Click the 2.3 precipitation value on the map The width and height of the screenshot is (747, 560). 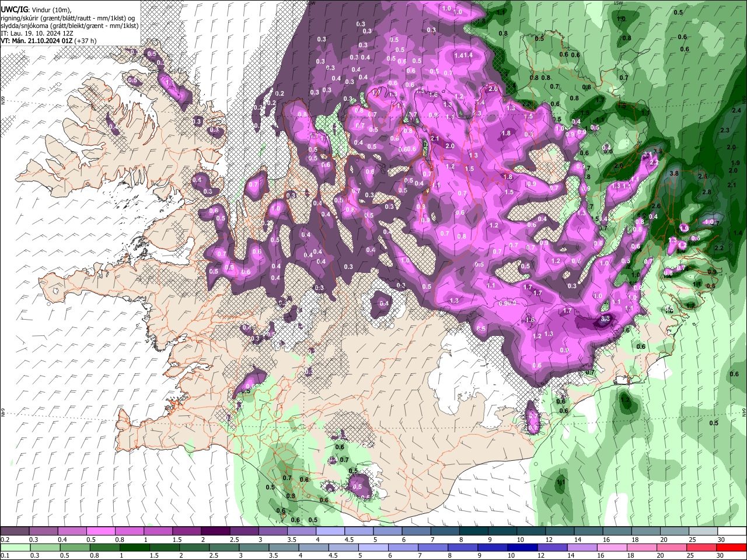point(725,130)
